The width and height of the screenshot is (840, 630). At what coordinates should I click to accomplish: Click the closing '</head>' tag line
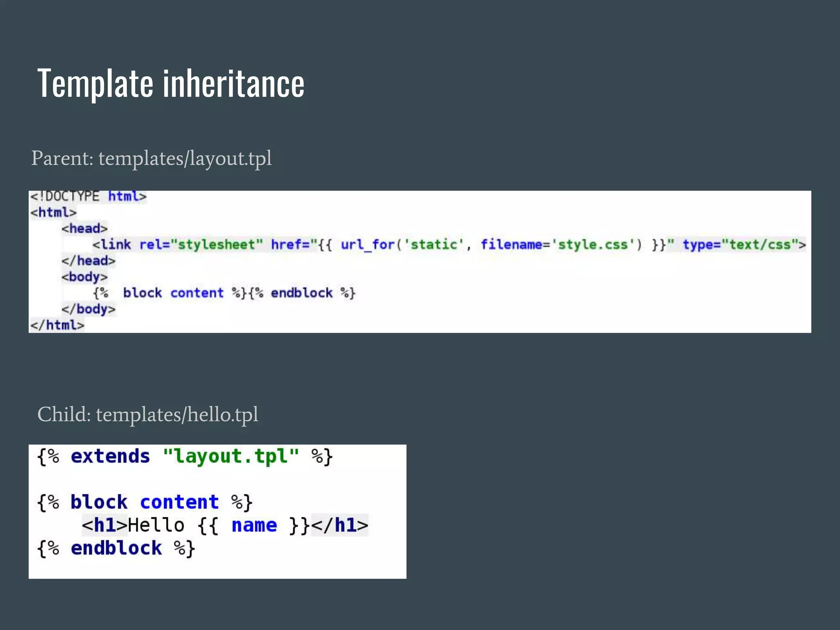[88, 261]
